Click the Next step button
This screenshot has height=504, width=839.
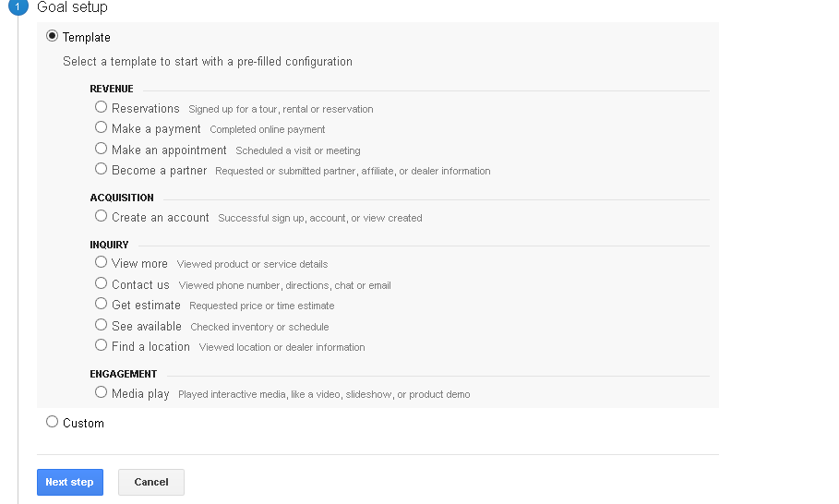[70, 482]
